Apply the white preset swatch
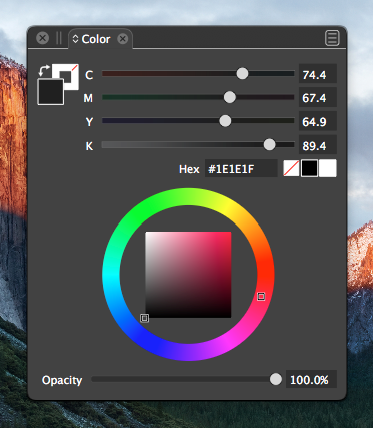The height and width of the screenshot is (428, 373). pyautogui.click(x=328, y=168)
